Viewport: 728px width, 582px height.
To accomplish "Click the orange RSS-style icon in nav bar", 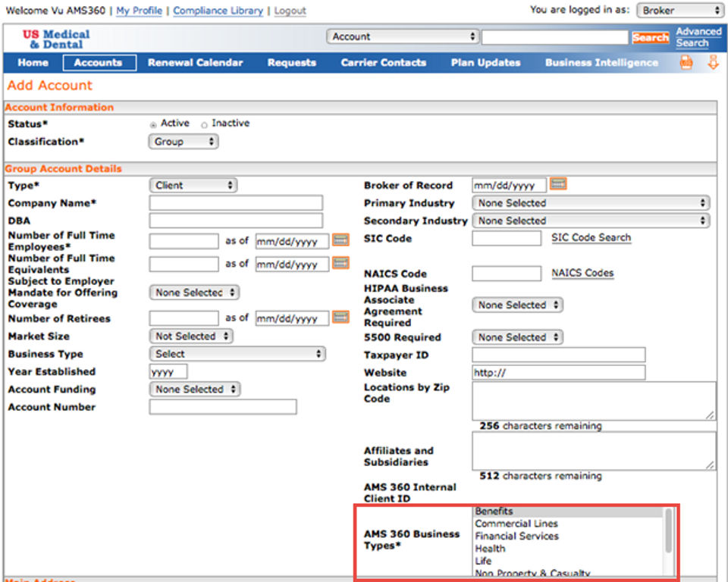I will (686, 62).
